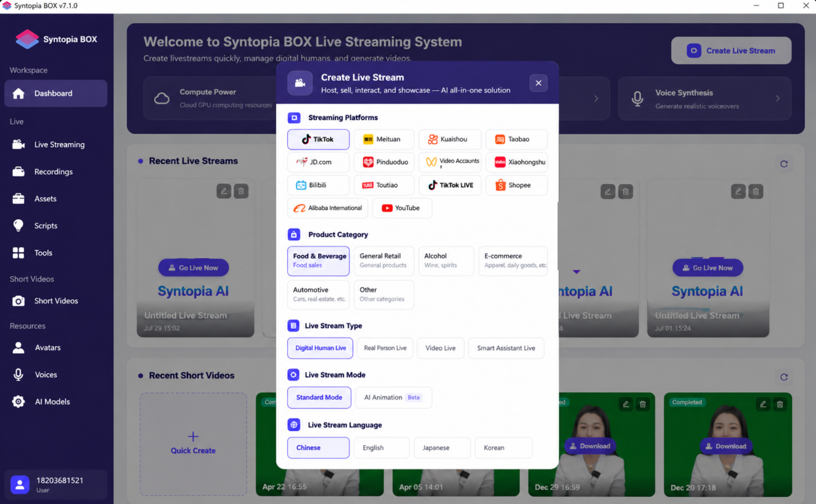Close the Create Live Stream dialog

click(538, 83)
